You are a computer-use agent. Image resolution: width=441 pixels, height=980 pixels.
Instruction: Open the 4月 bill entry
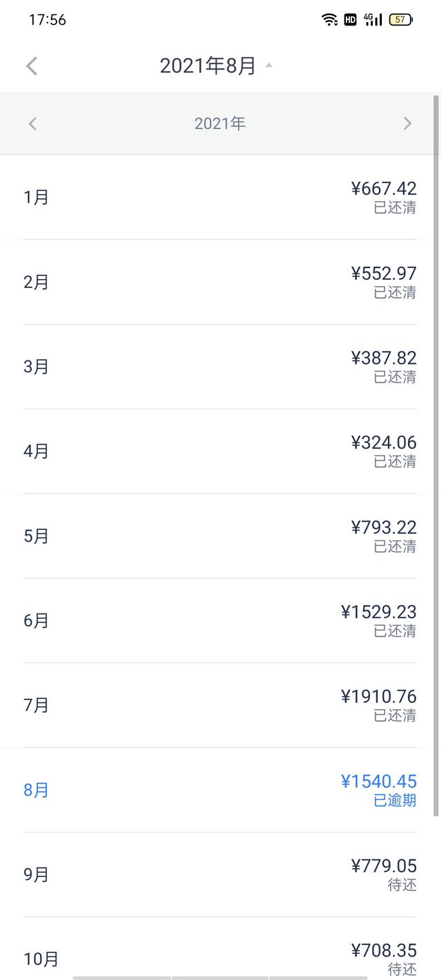click(220, 451)
